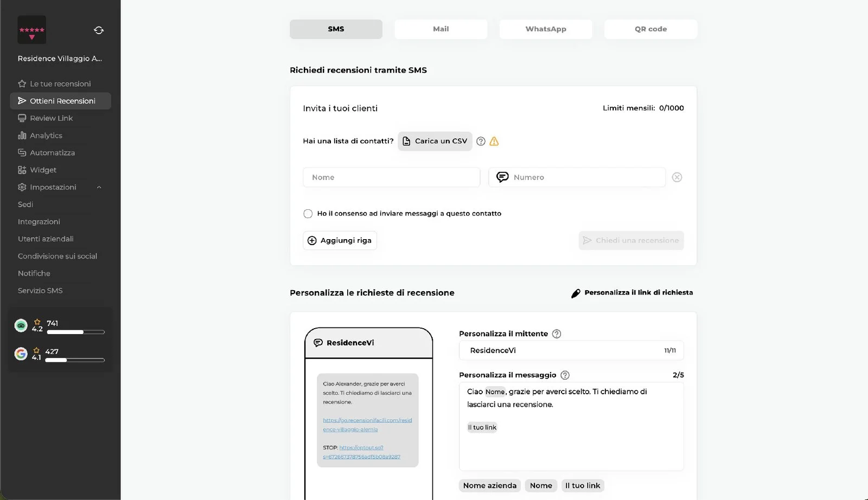868x500 pixels.
Task: Click the five-star app logo
Action: point(31,30)
